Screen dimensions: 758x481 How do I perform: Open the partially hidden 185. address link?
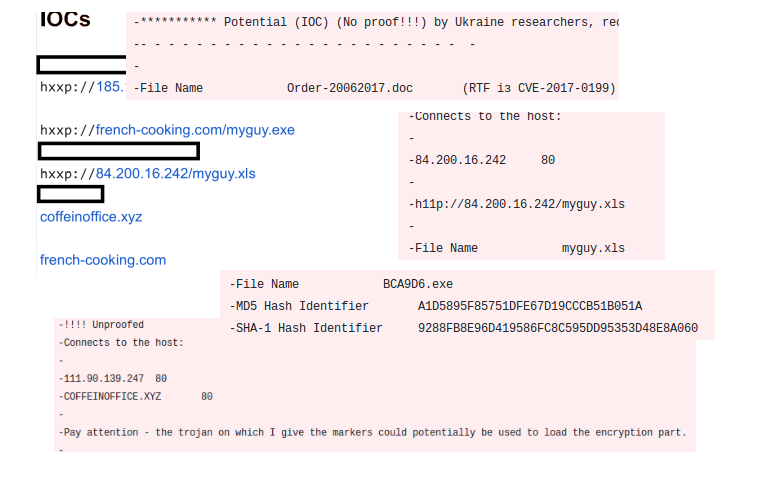click(x=111, y=87)
